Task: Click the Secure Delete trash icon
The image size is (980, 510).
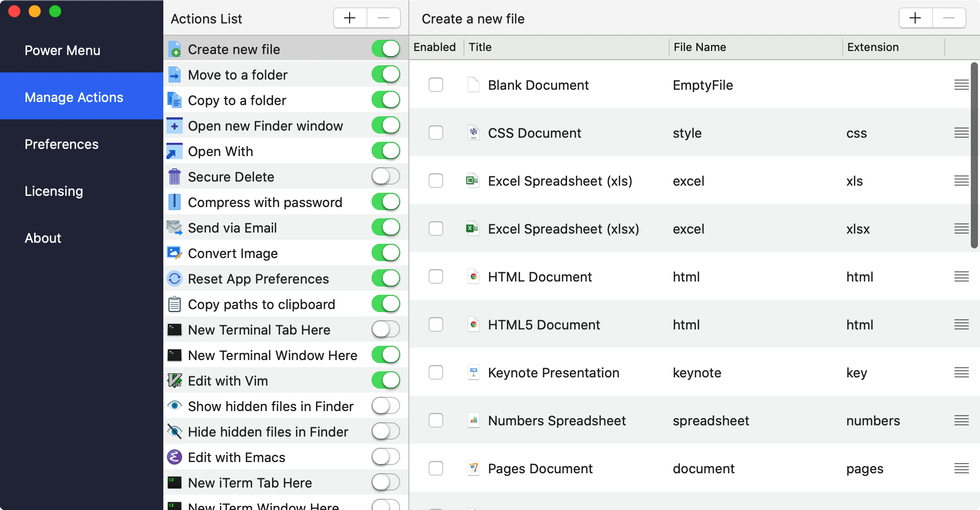Action: (175, 176)
